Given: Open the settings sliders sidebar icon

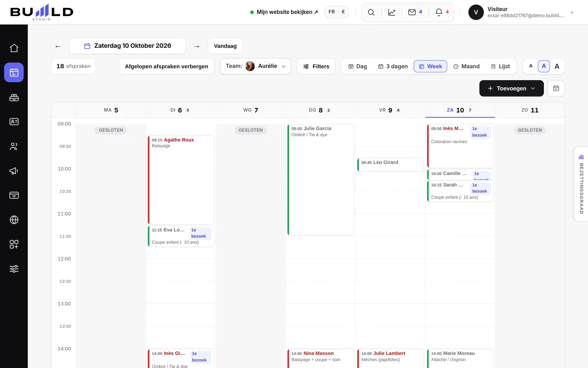Looking at the screenshot, I should [14, 269].
